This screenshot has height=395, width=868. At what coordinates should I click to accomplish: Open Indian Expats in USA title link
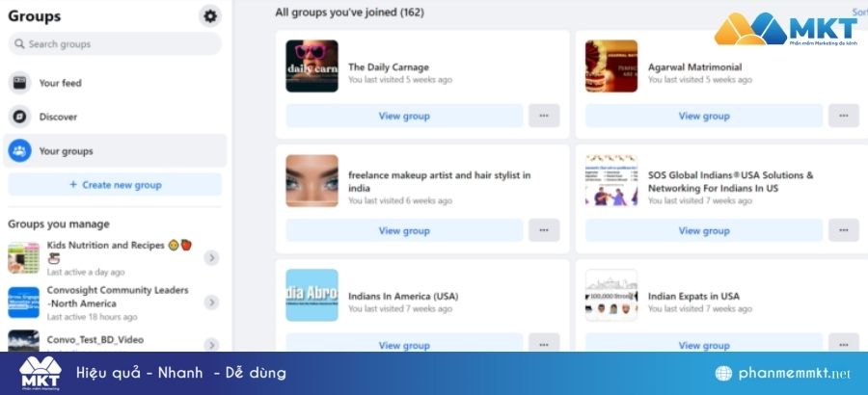click(693, 296)
